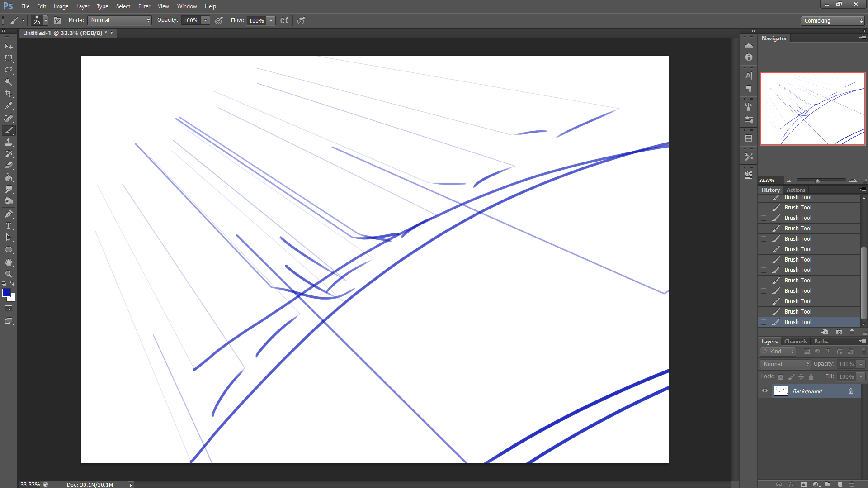Add a layer mask to Background layer
Viewport: 868px width, 488px height.
pos(804,485)
